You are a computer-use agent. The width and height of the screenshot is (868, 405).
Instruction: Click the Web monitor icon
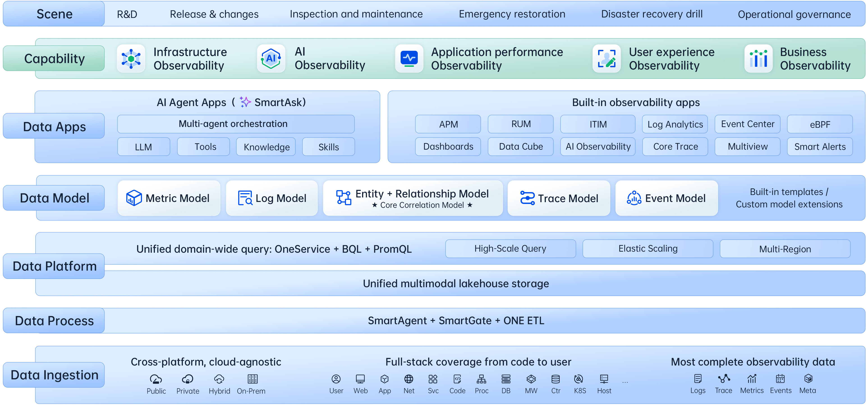pos(360,379)
